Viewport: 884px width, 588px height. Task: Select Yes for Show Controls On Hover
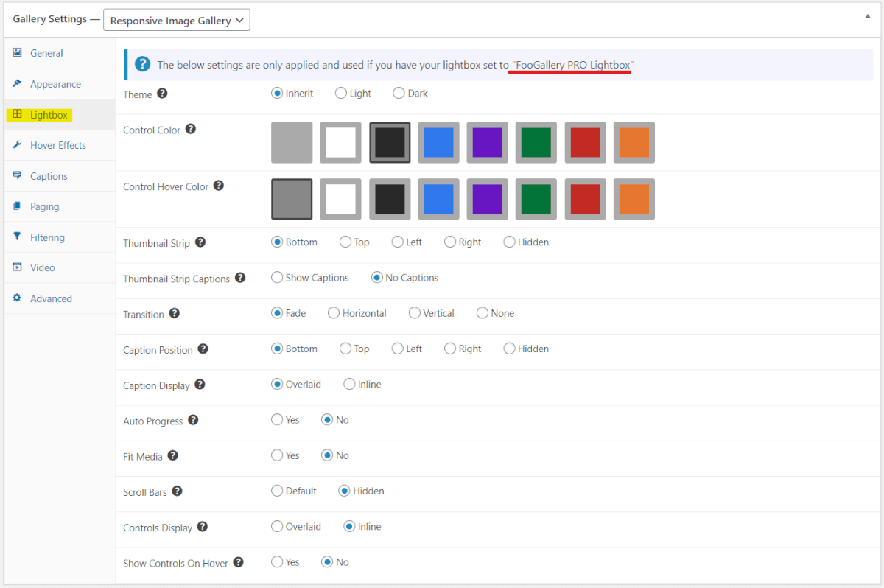click(277, 561)
